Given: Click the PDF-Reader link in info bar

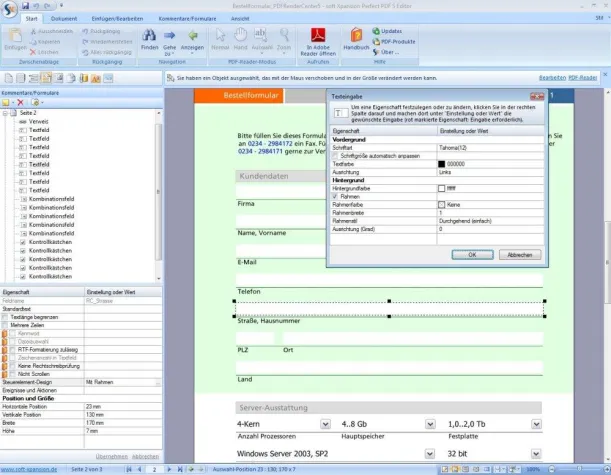Looking at the screenshot, I should tap(583, 78).
